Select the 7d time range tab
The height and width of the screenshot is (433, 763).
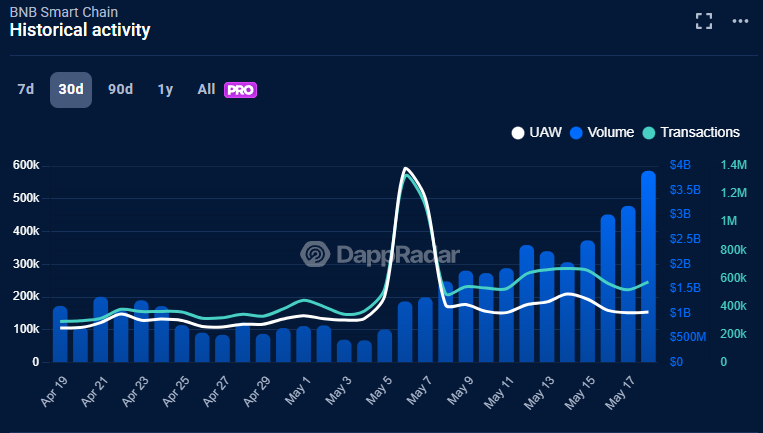(26, 89)
